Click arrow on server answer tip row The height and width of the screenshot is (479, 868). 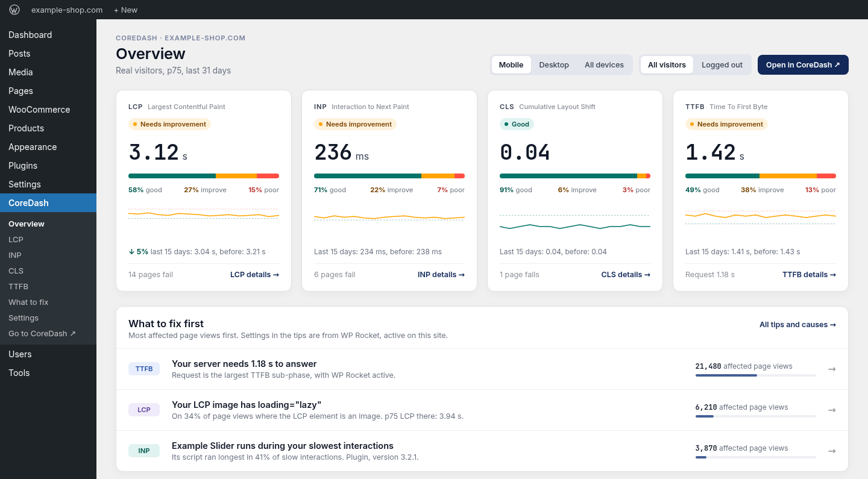click(x=832, y=369)
